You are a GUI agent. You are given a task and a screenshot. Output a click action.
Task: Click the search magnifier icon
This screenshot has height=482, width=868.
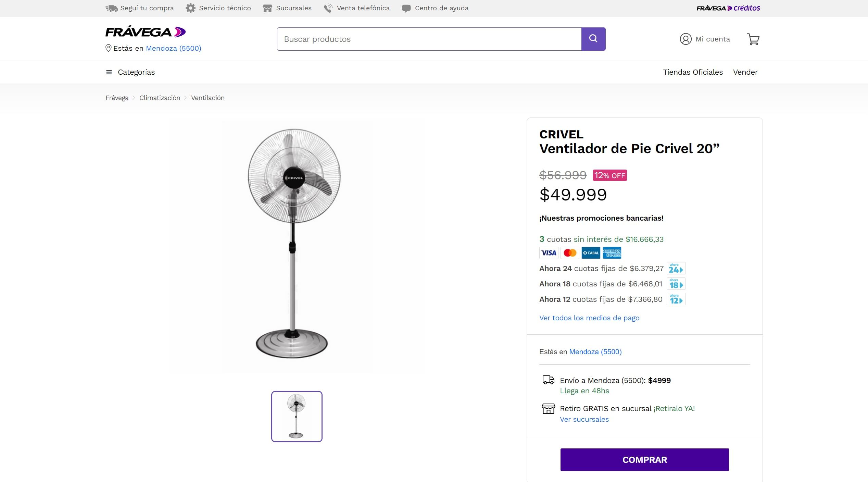pos(593,39)
